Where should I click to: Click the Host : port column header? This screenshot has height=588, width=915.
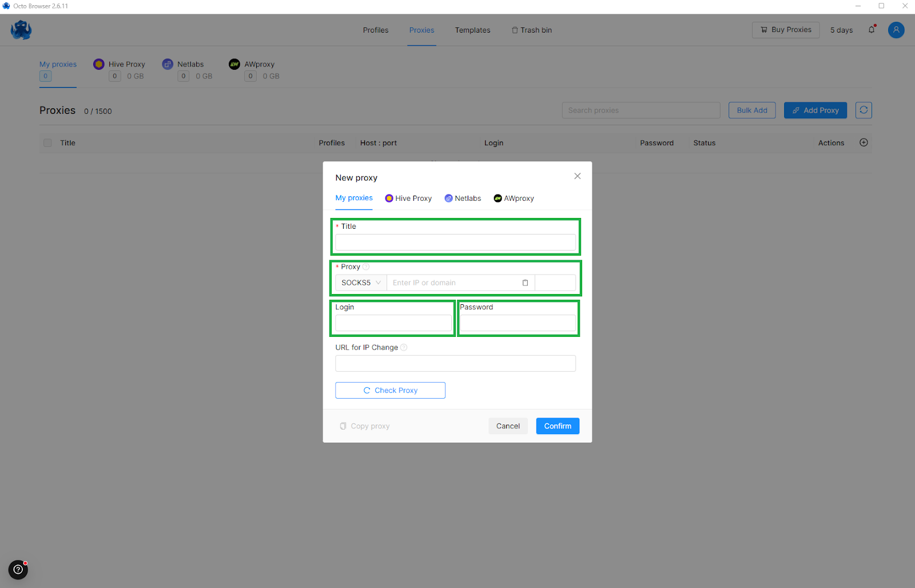tap(379, 143)
